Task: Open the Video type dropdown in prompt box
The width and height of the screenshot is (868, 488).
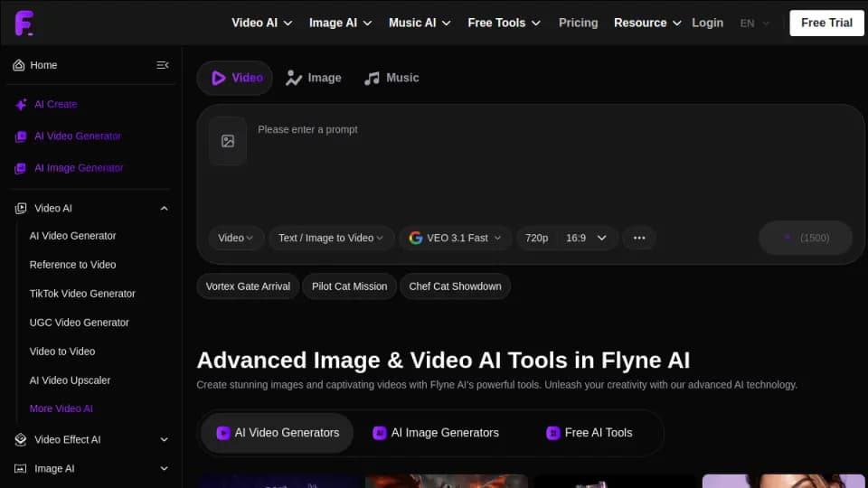Action: point(236,238)
